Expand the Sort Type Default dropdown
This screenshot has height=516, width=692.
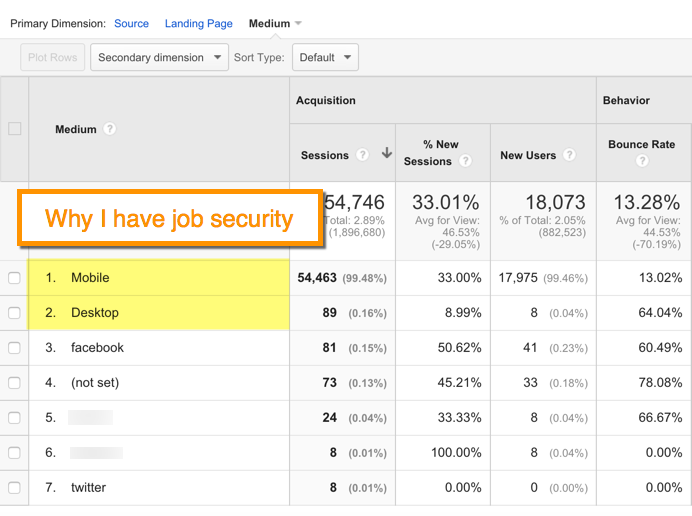[x=325, y=58]
